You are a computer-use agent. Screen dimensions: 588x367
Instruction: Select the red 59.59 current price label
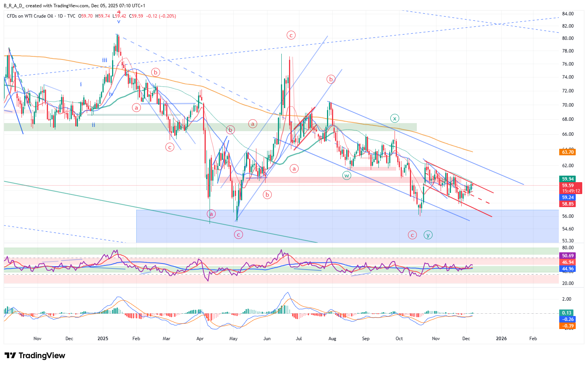[x=568, y=186]
